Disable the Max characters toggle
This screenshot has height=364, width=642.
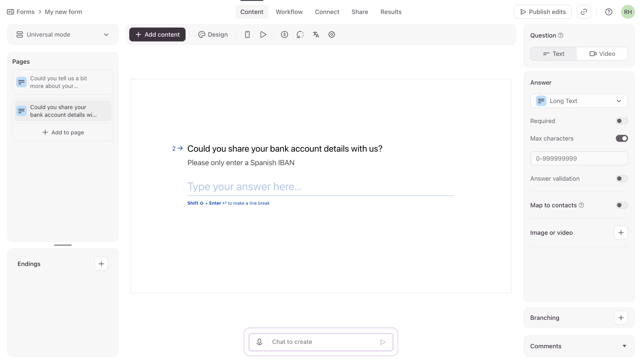click(621, 138)
